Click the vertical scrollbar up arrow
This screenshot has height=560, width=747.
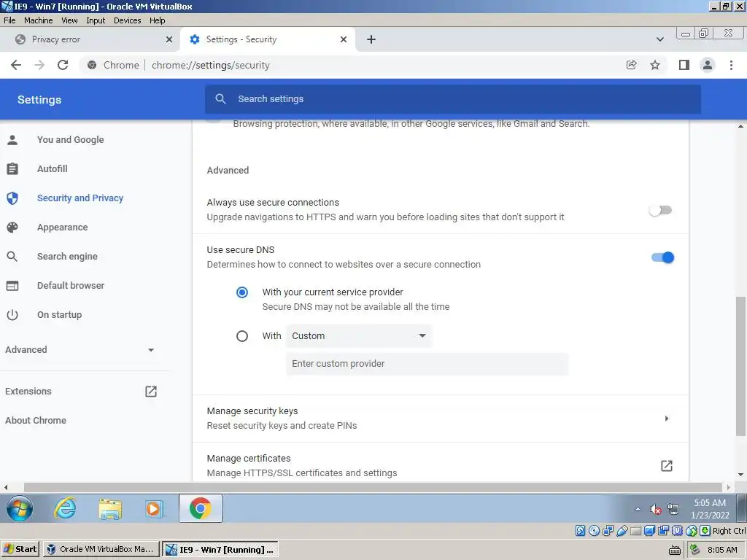pos(741,126)
